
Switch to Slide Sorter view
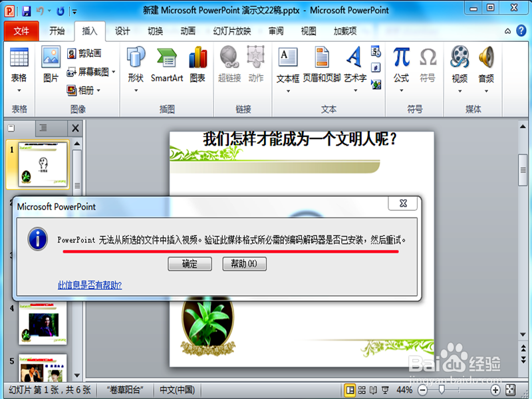362,390
